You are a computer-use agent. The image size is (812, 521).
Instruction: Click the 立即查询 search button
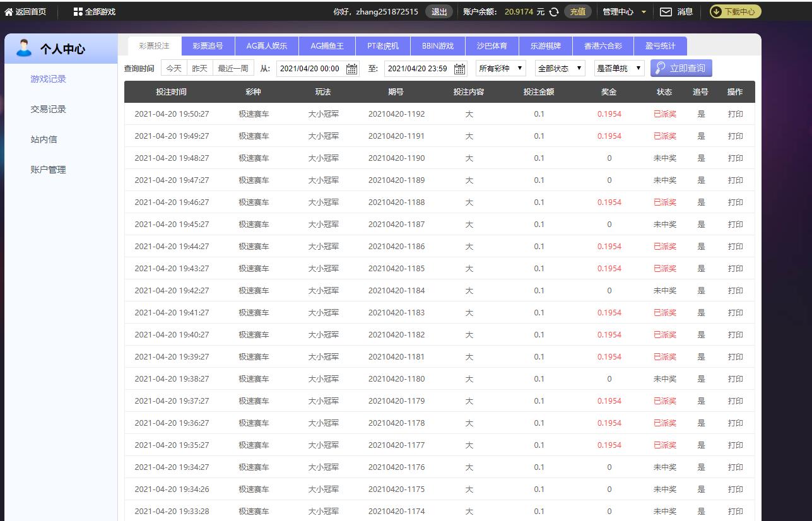click(681, 68)
